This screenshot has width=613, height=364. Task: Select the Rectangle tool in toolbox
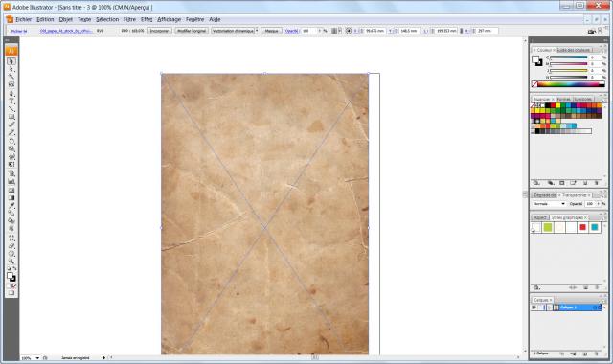tap(11, 117)
